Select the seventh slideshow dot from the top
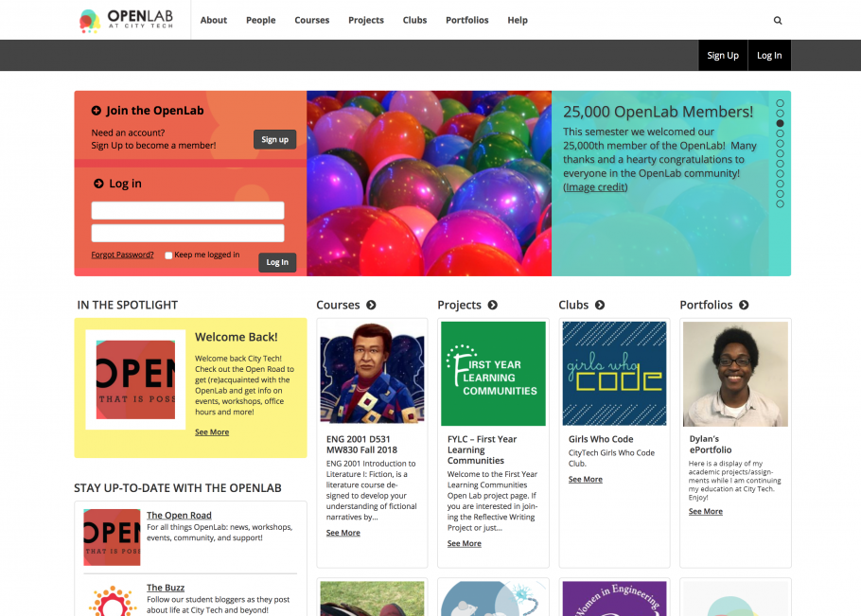 [x=780, y=164]
